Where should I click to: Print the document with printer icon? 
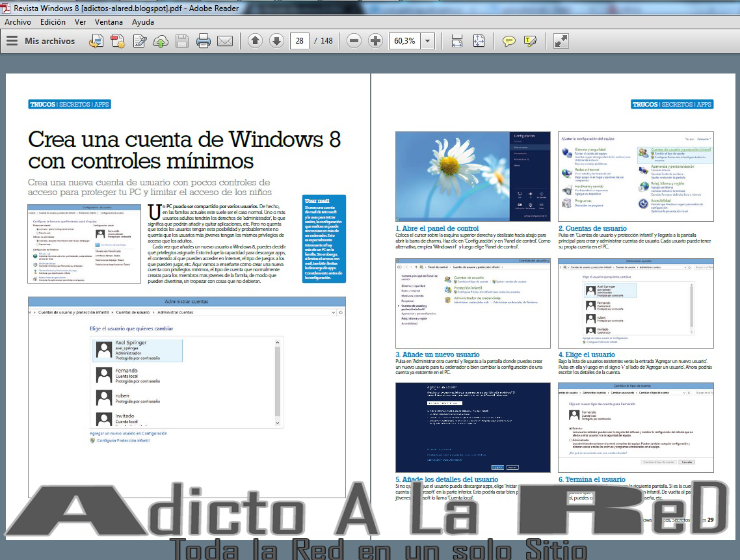pos(204,41)
